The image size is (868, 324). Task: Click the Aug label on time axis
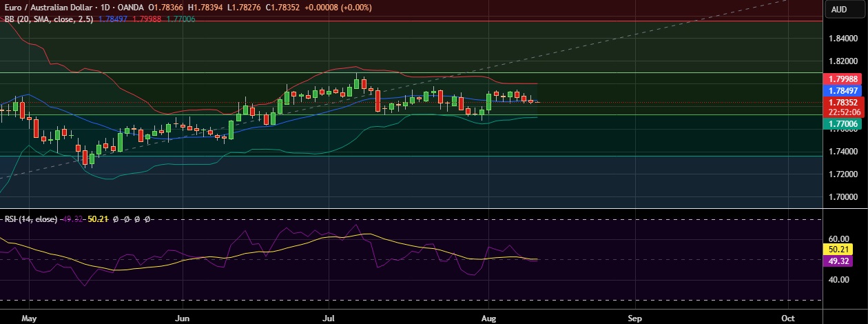pos(488,318)
